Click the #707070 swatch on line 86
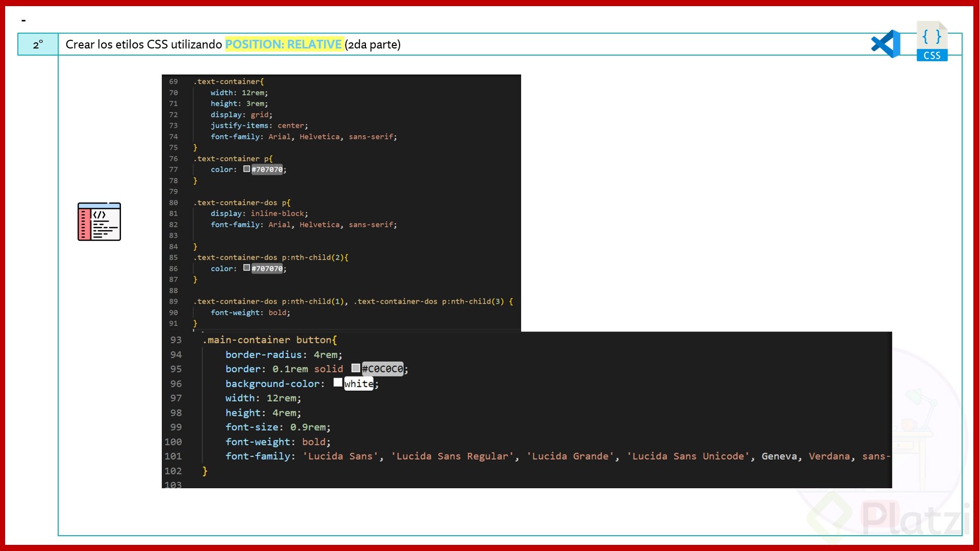The image size is (980, 551). pos(247,268)
